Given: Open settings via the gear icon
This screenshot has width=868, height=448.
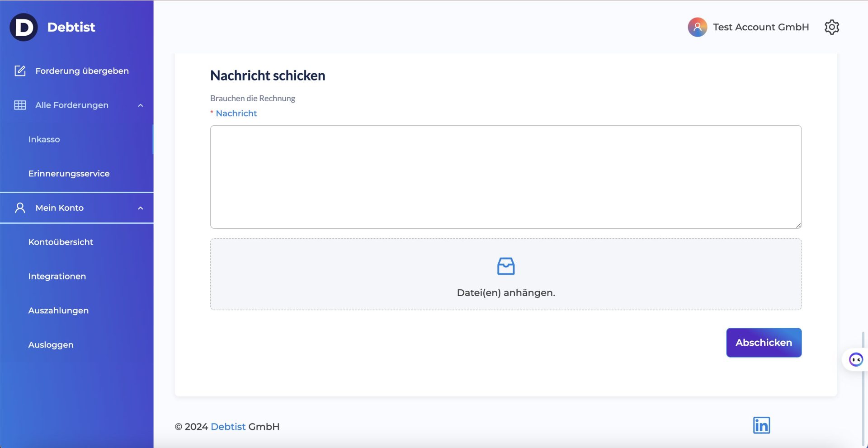Looking at the screenshot, I should coord(831,27).
